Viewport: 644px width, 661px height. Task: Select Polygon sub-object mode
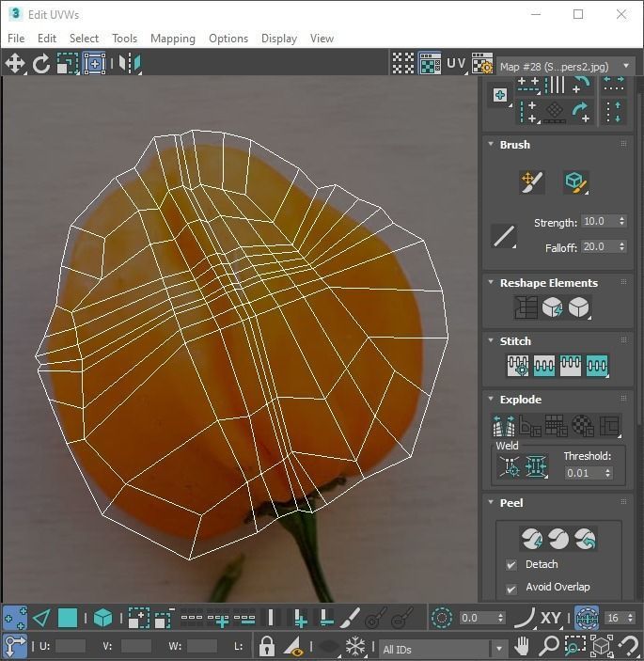coord(68,618)
